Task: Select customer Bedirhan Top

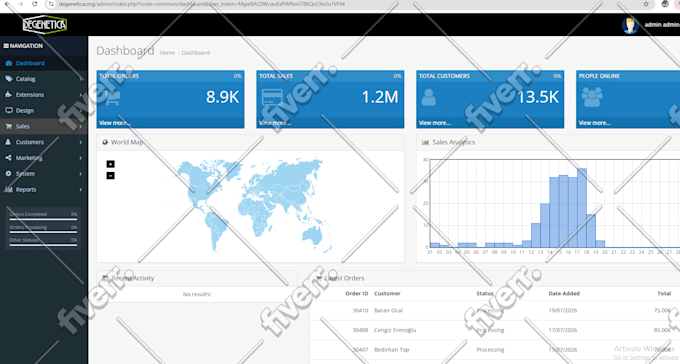Action: [x=392, y=350]
